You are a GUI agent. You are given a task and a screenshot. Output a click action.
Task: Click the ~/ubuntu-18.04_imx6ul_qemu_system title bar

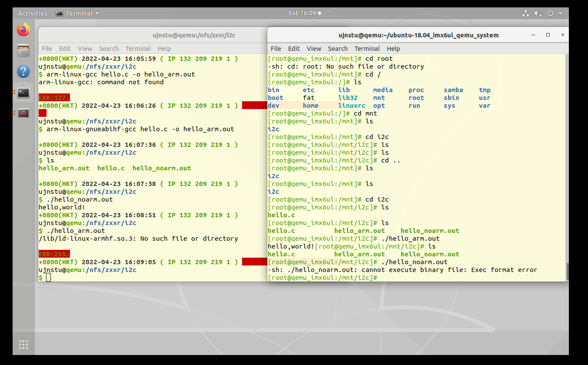(418, 35)
